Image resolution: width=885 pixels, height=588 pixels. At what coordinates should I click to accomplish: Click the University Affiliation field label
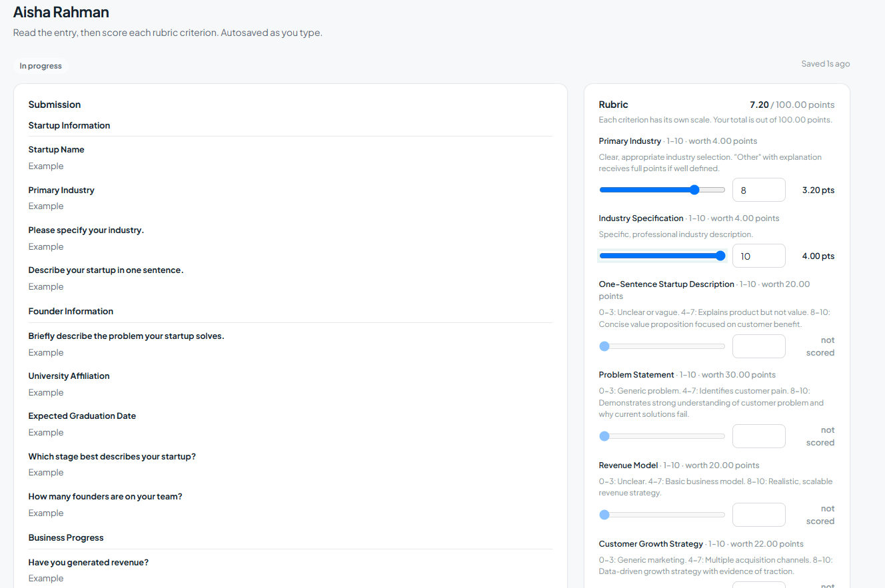pos(69,376)
